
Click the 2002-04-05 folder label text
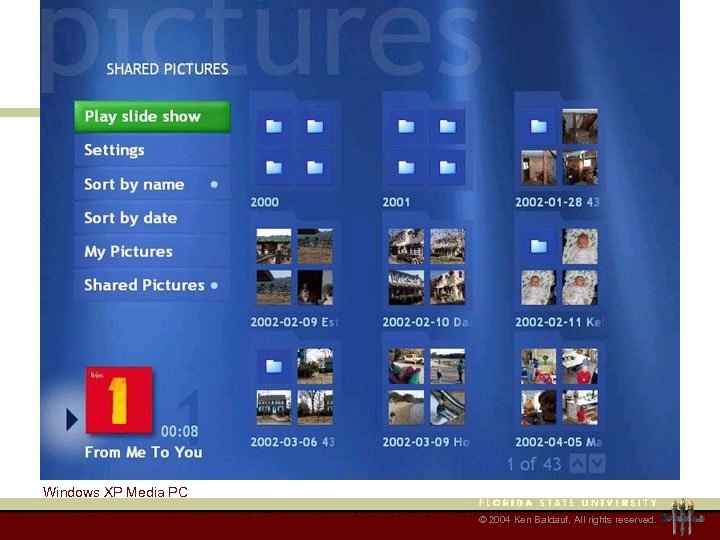coord(558,442)
